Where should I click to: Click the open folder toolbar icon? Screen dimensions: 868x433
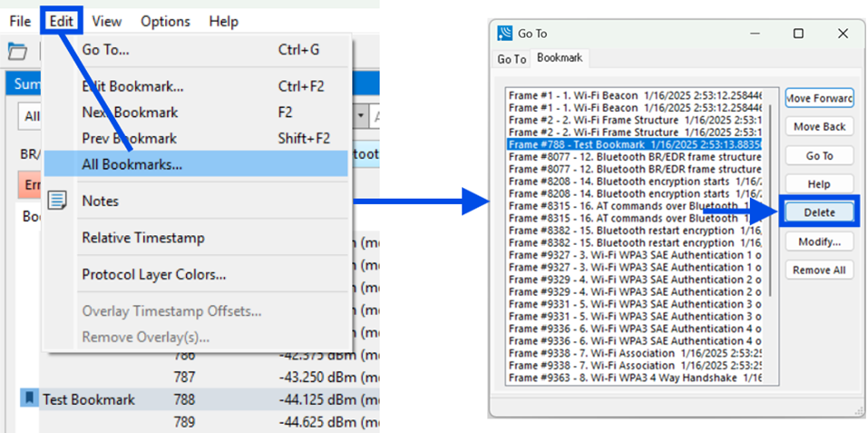tap(17, 52)
